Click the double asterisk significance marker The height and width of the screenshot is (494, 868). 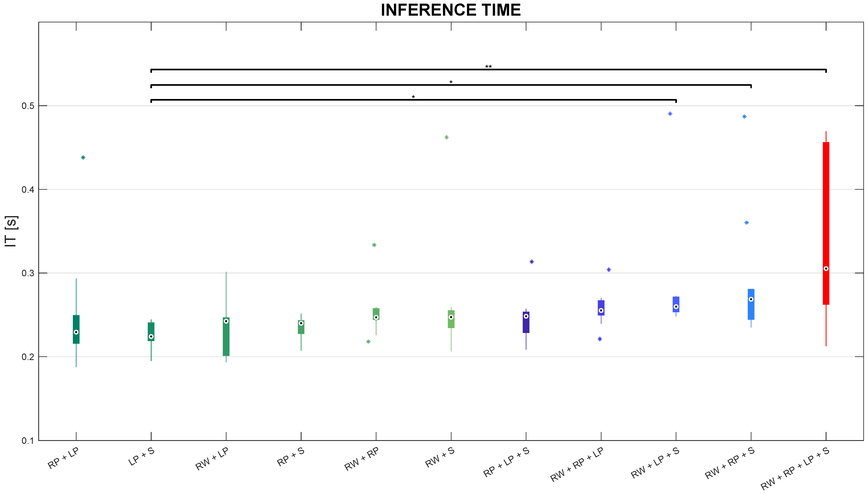[488, 67]
